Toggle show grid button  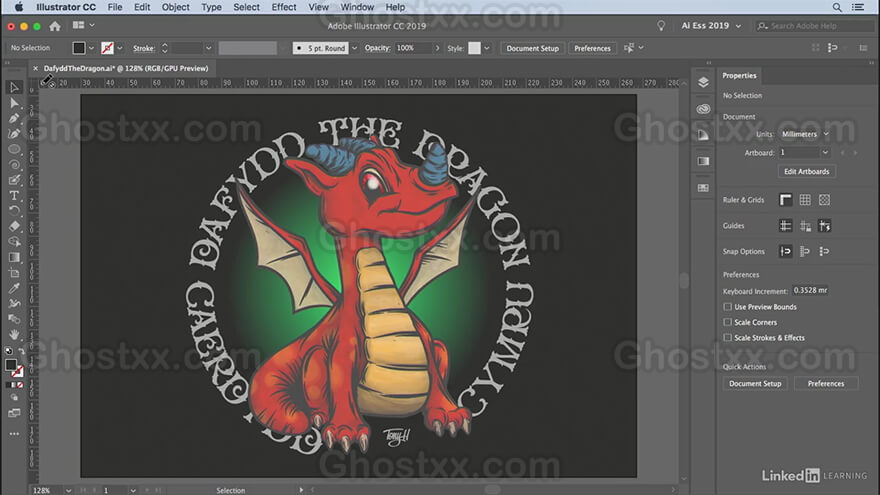coord(805,200)
